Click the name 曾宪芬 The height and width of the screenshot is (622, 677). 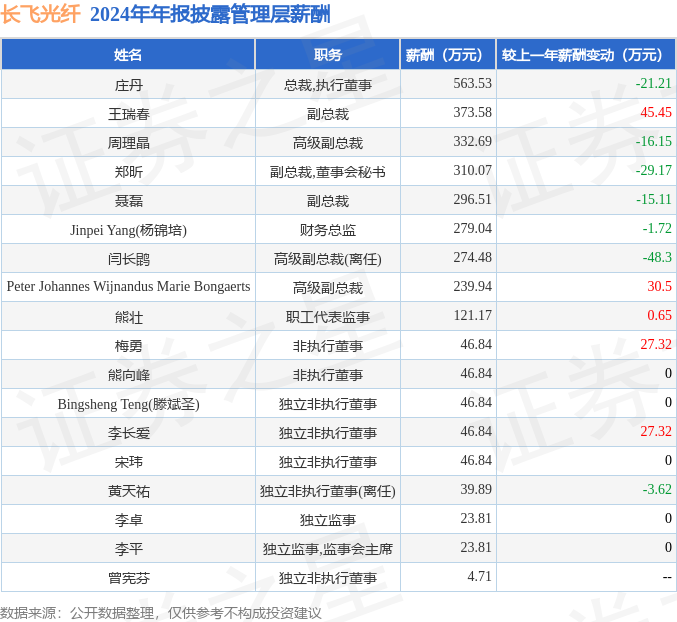pyautogui.click(x=128, y=578)
